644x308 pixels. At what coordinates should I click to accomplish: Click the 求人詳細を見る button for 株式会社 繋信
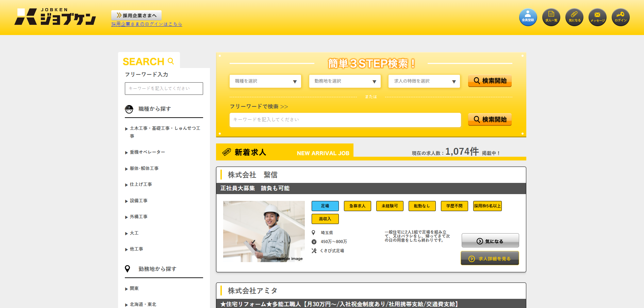click(x=490, y=258)
